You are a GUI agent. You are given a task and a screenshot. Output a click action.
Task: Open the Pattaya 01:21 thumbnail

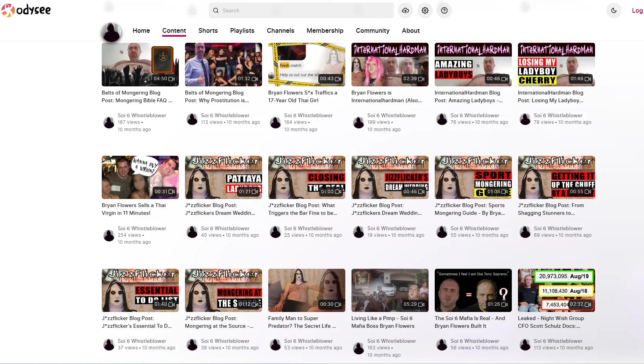pyautogui.click(x=224, y=177)
